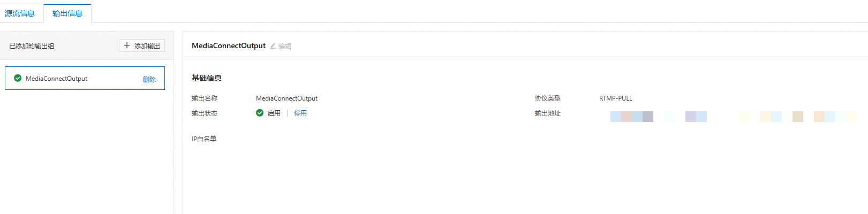This screenshot has height=214, width=868.
Task: Click the blurred 输出地址 address value
Action: [733, 117]
